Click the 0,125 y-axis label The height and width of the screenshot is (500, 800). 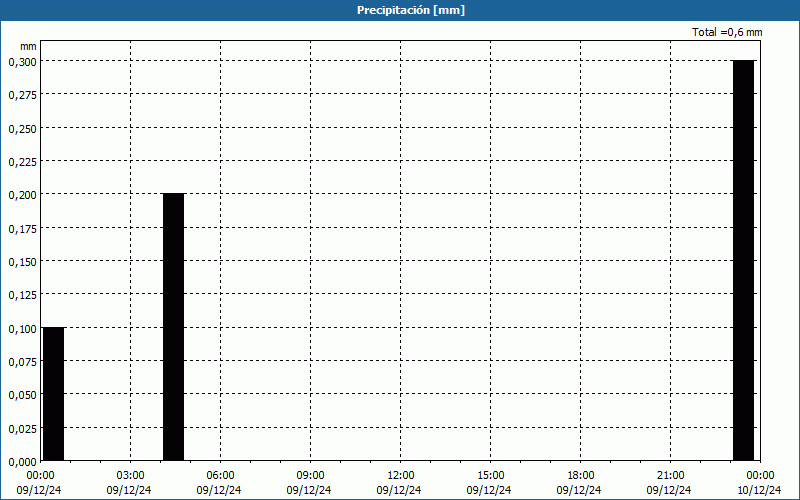point(22,295)
